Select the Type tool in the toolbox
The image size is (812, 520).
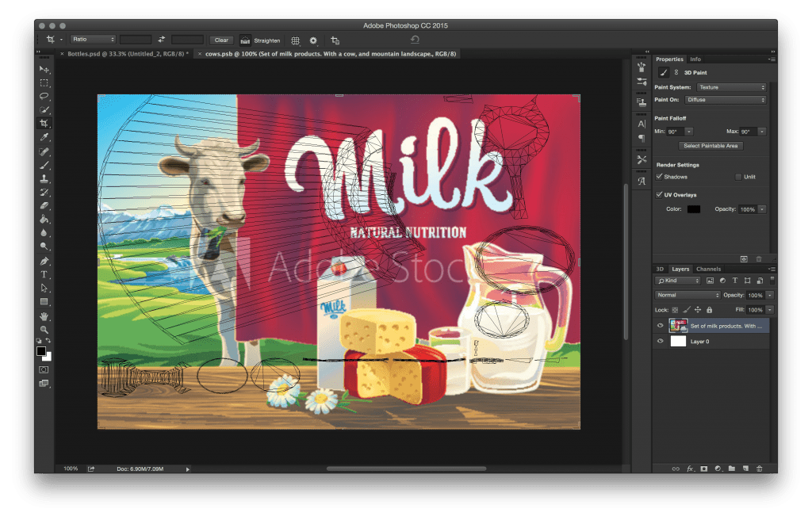coord(44,274)
